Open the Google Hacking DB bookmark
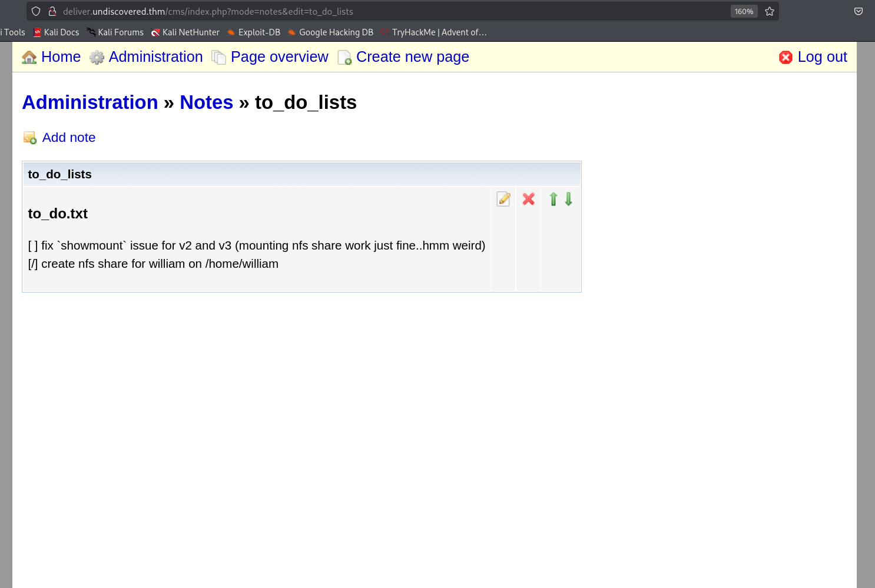Screen dimensions: 875x588 pos(336,32)
